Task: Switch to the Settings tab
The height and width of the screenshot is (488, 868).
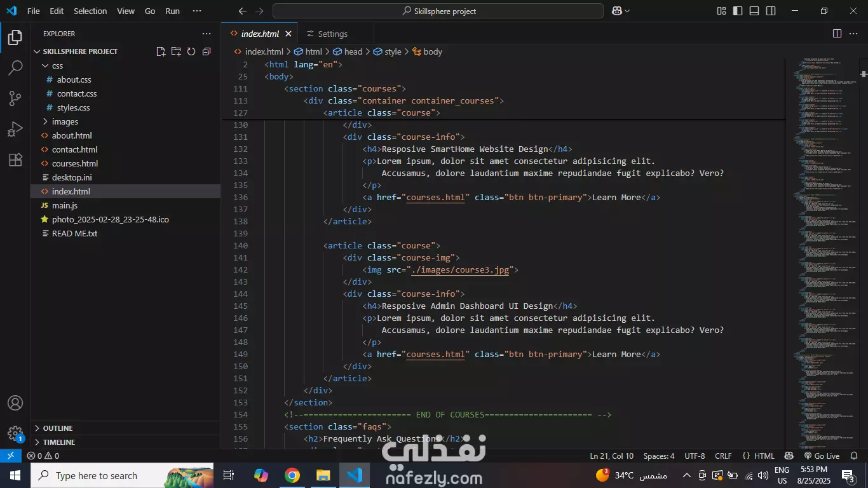Action: (x=332, y=34)
